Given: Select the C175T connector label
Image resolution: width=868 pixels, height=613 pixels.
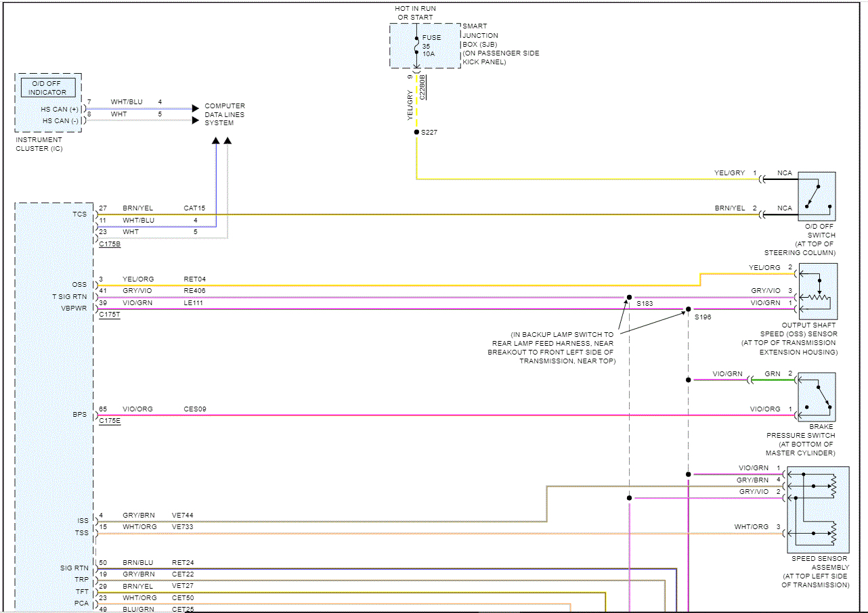Looking at the screenshot, I should [110, 315].
